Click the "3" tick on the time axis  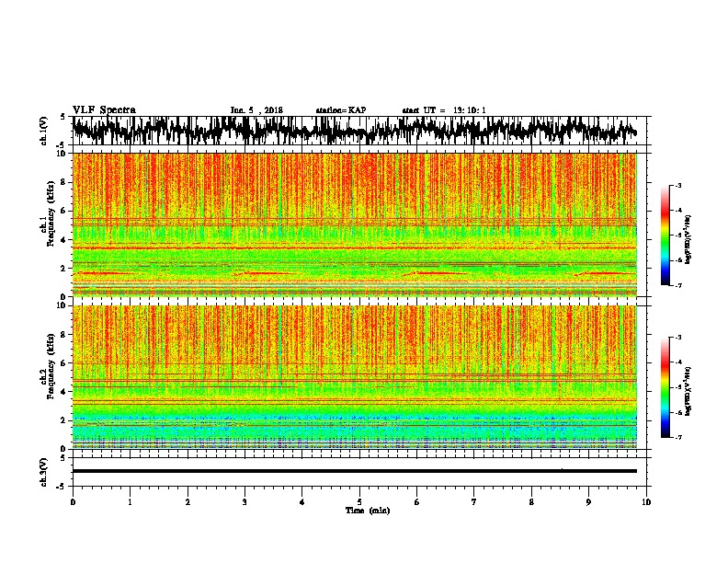click(x=245, y=502)
